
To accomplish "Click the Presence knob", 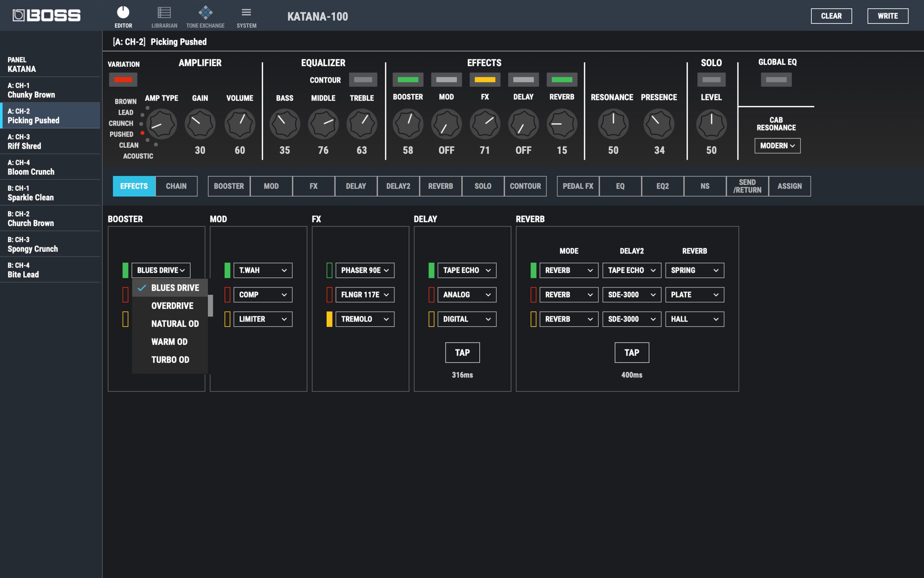I will (x=659, y=124).
